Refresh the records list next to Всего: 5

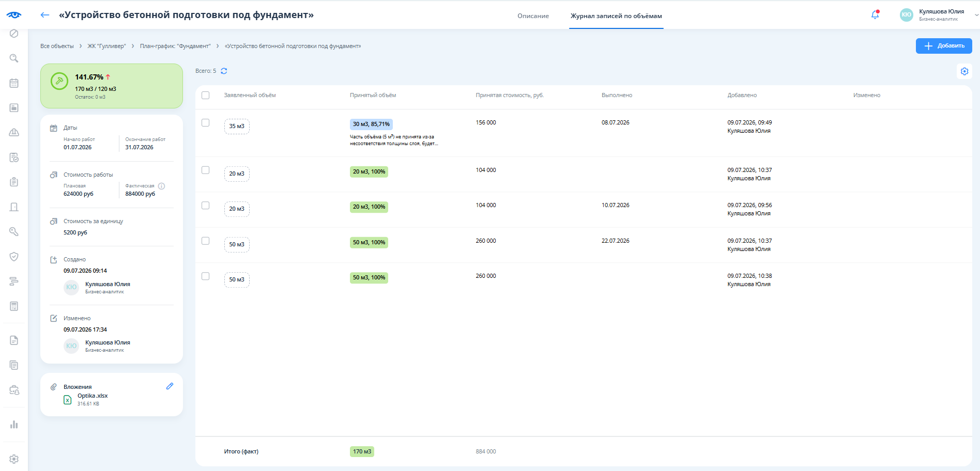tap(224, 71)
